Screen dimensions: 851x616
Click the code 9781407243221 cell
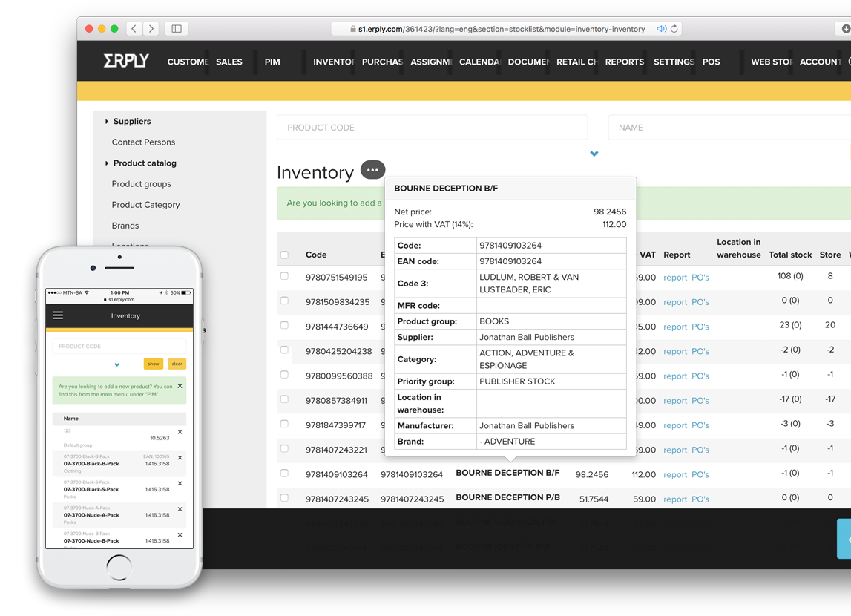[x=336, y=450]
